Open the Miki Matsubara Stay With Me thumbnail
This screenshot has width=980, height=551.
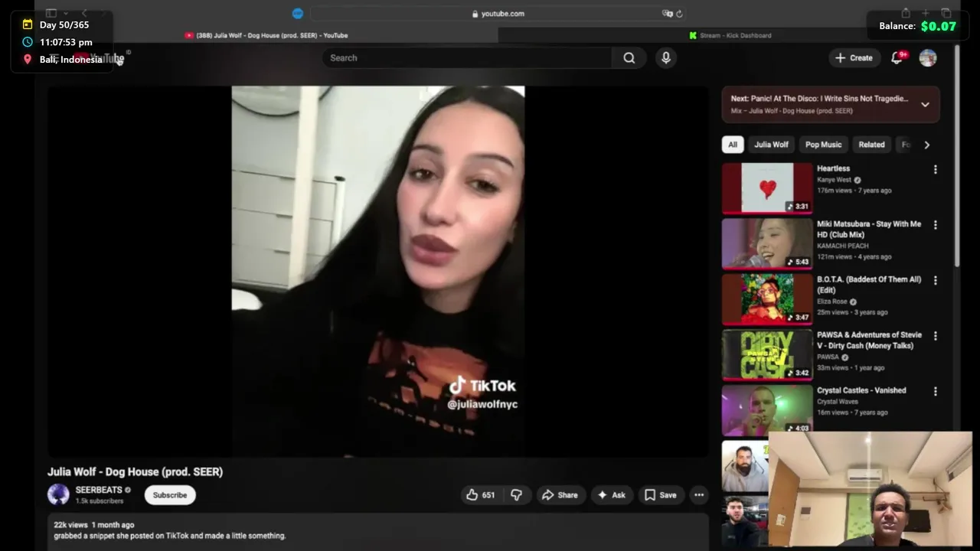coord(767,243)
